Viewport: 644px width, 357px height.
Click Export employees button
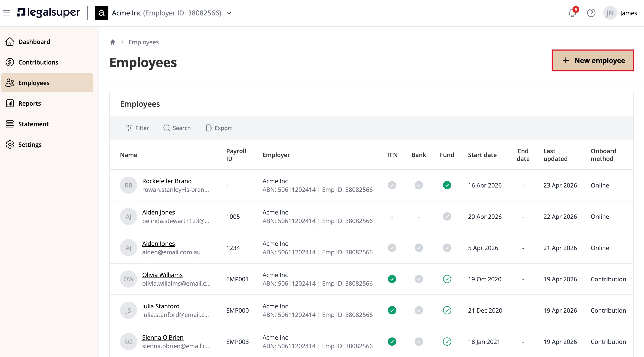219,128
